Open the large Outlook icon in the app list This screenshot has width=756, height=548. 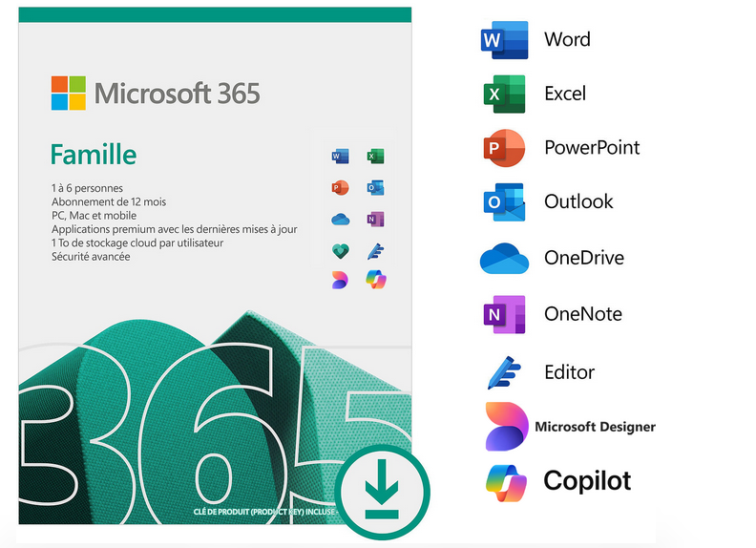(504, 202)
